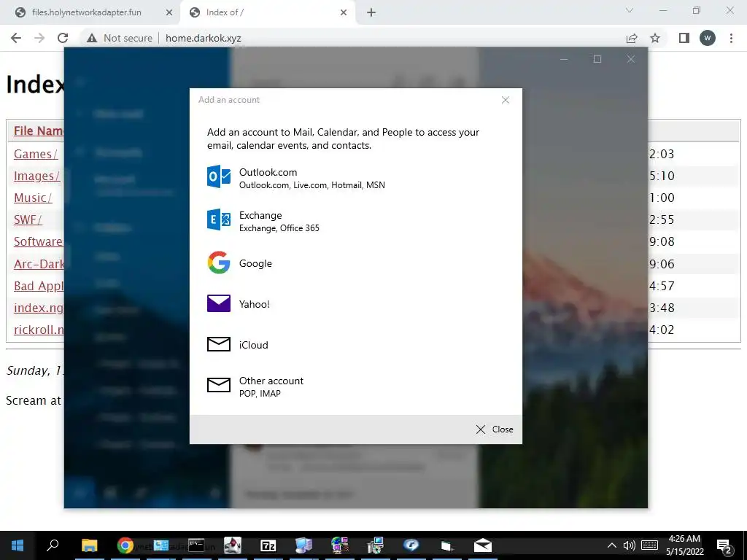Close the Add an account dialog via top X
The image size is (747, 560).
[505, 99]
